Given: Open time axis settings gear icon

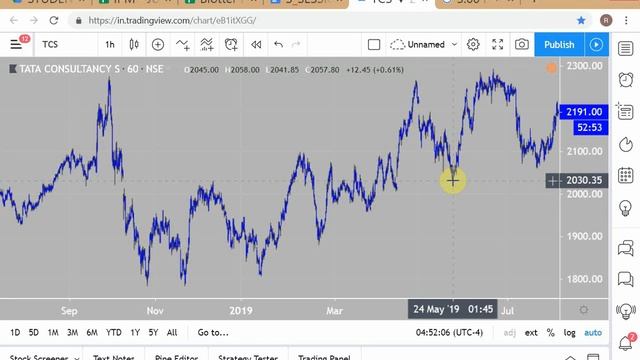Looking at the screenshot, I should pos(584,310).
